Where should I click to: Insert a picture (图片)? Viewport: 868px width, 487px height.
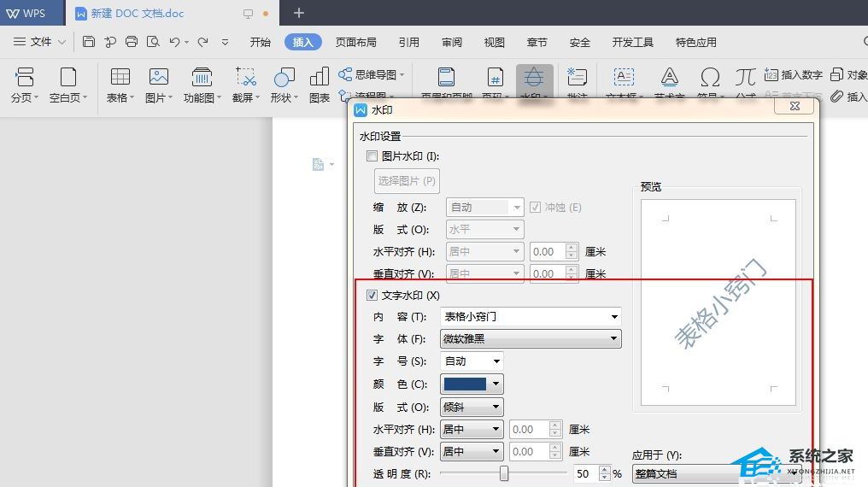point(158,85)
